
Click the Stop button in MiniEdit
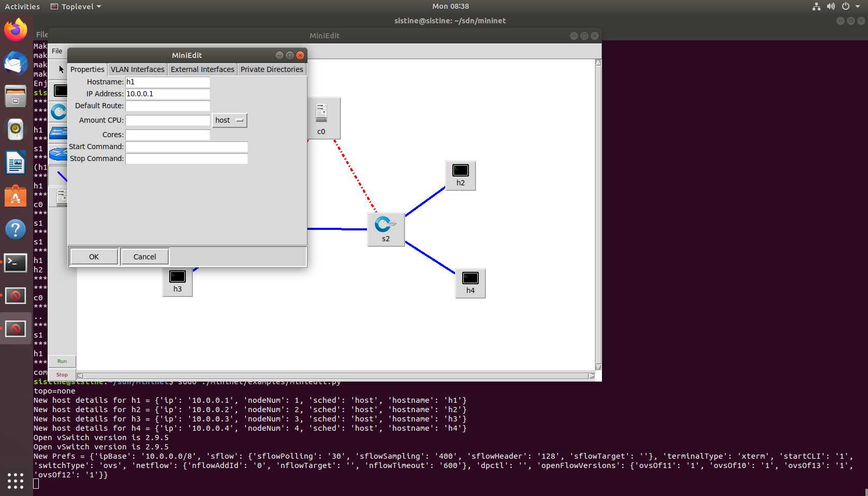point(62,375)
